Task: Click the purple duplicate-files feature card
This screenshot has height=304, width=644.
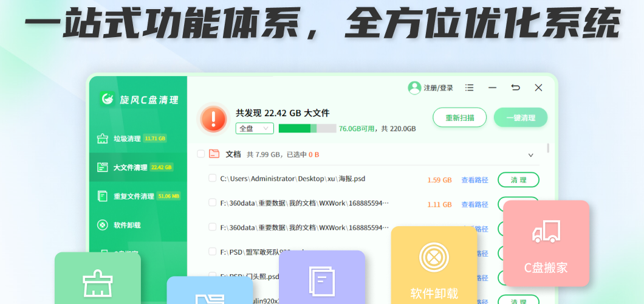Action: coord(322,277)
